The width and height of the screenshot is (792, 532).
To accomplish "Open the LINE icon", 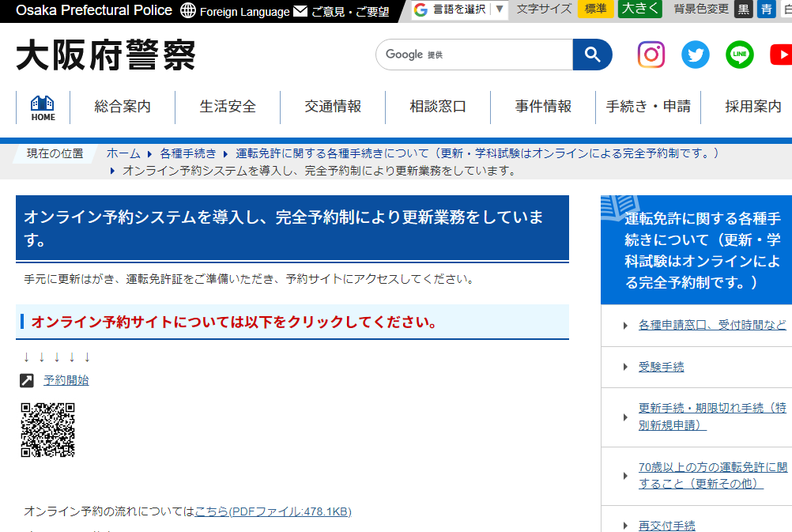I will (739, 55).
